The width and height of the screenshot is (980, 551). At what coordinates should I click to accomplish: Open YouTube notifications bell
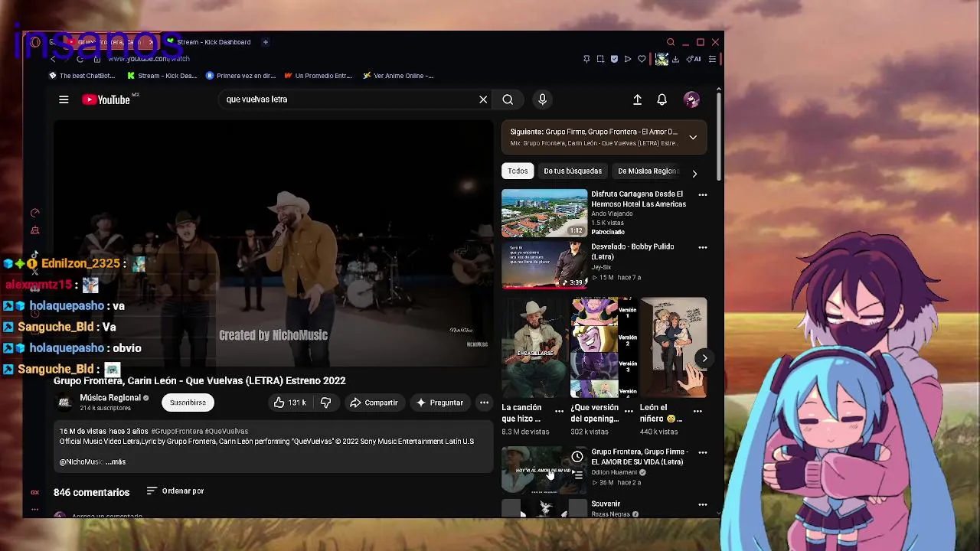click(661, 99)
